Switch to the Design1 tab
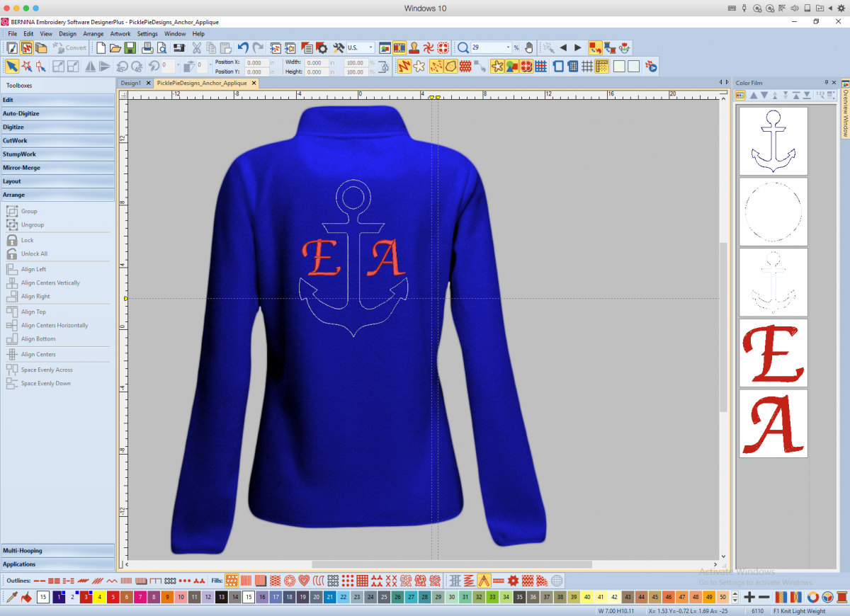This screenshot has width=850, height=616. click(x=133, y=83)
